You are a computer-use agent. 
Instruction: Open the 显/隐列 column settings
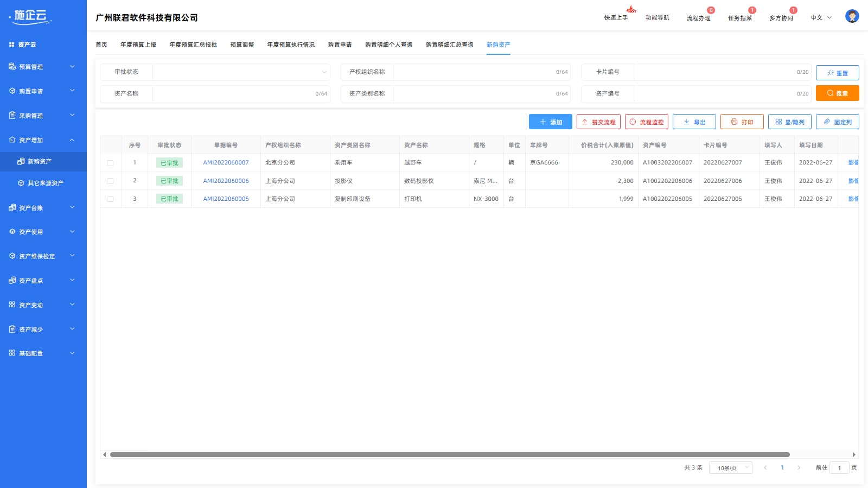(x=789, y=122)
